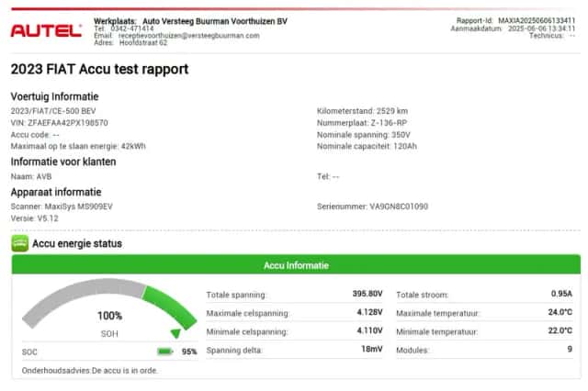
Task: Click Nominale capaciteit 120Ah
Action: (x=367, y=146)
